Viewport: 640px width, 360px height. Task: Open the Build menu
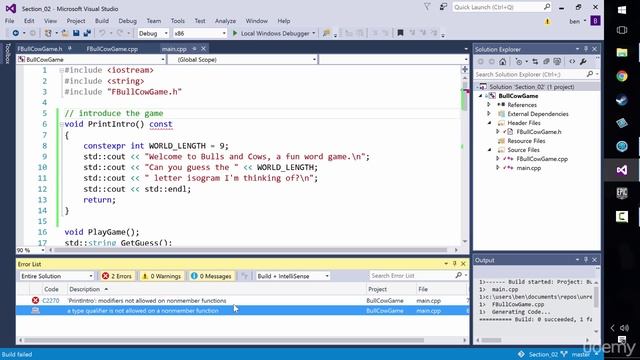coord(102,21)
